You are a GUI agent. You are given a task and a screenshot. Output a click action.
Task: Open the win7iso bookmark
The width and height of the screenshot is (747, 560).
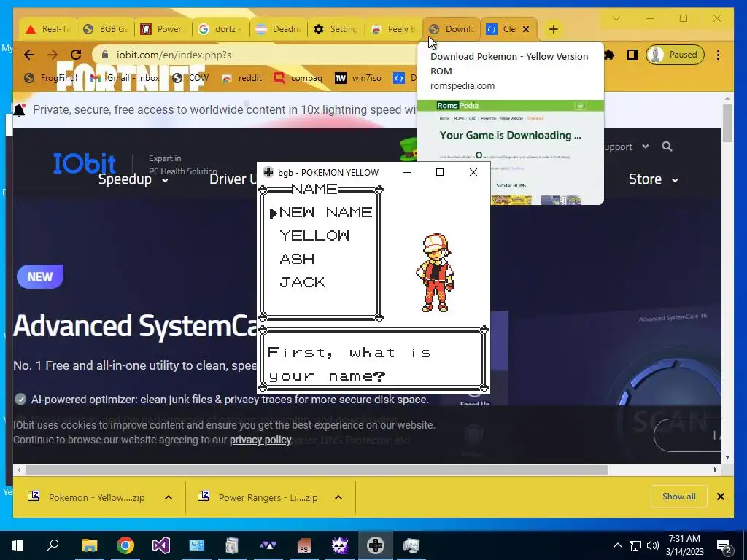357,77
